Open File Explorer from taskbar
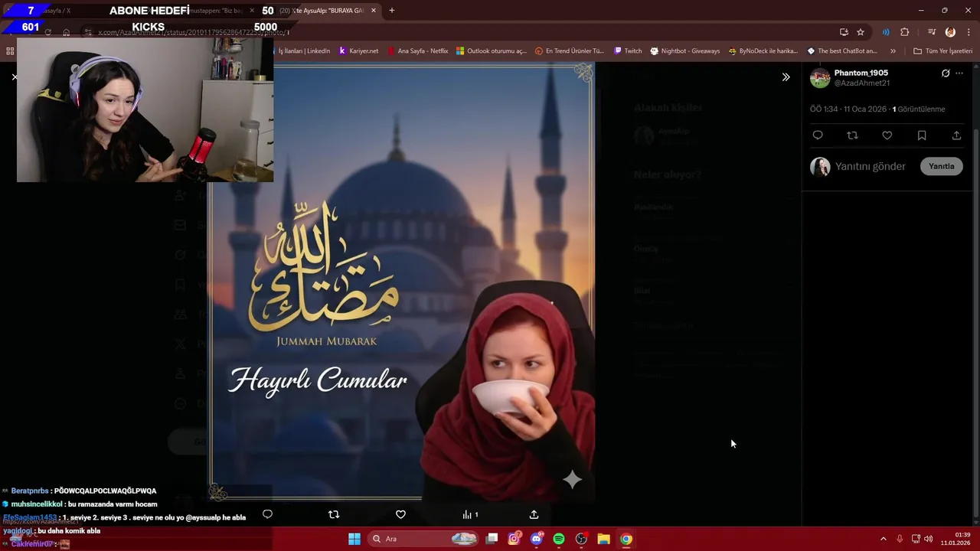 click(x=603, y=539)
